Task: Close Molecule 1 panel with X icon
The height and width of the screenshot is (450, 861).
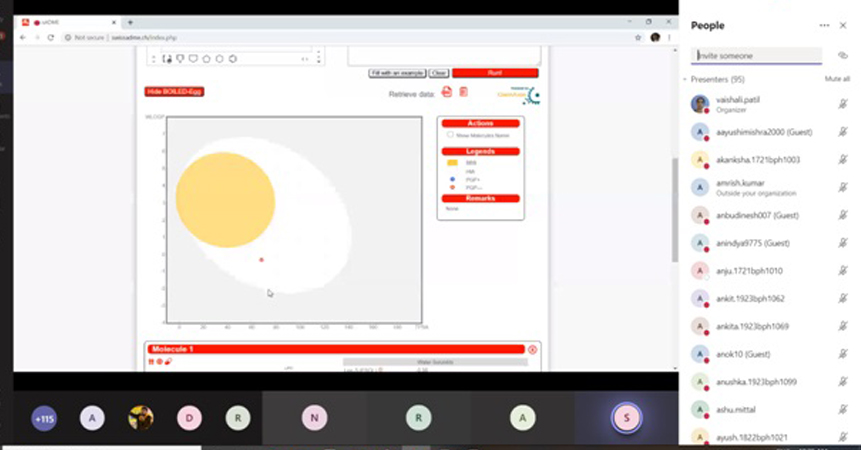Action: [x=532, y=349]
